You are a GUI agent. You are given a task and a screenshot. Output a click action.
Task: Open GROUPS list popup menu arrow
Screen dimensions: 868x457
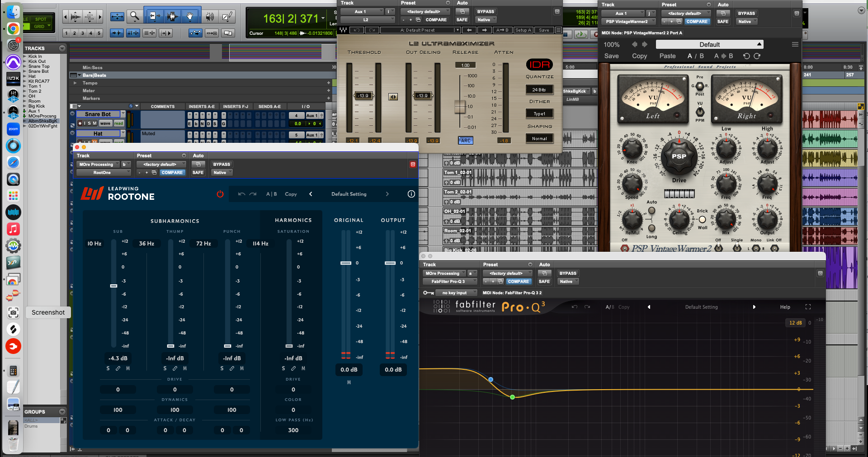(x=62, y=412)
